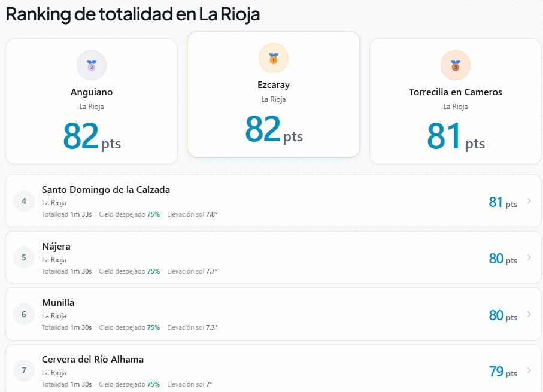The width and height of the screenshot is (543, 392).
Task: Click the rank 4 number badge
Action: (24, 201)
